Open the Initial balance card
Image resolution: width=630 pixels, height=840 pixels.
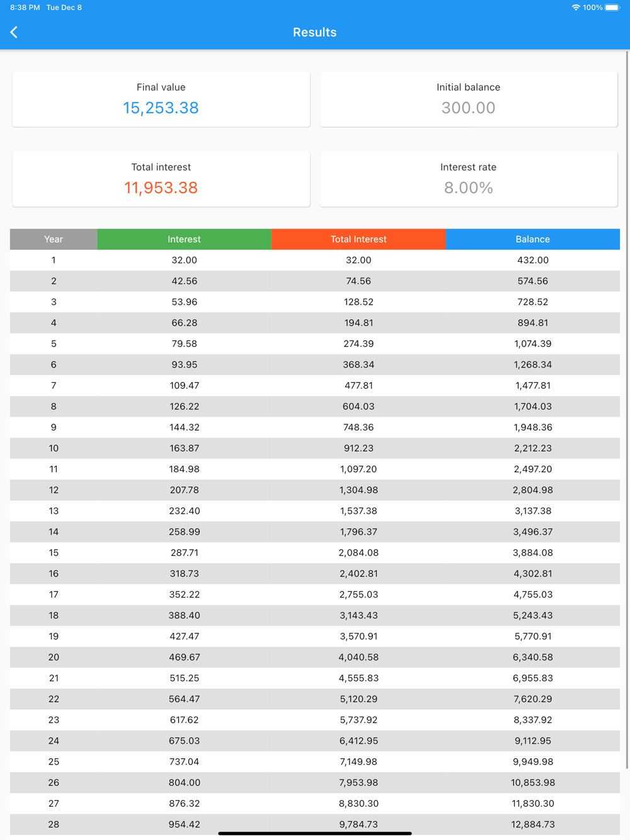[468, 99]
